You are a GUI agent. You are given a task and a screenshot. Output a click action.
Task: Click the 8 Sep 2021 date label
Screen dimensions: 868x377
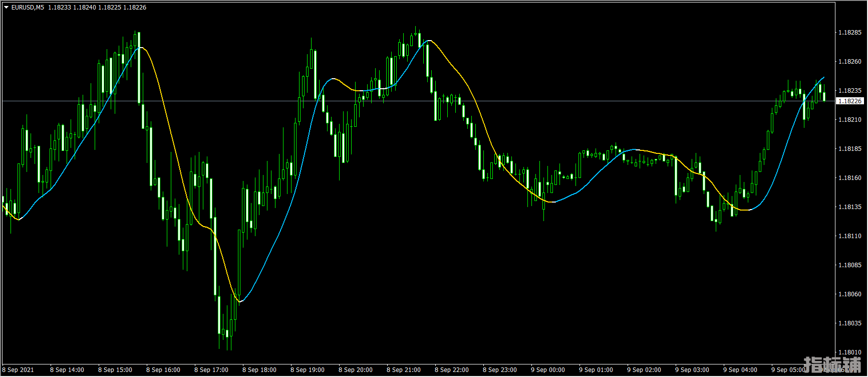pos(18,370)
